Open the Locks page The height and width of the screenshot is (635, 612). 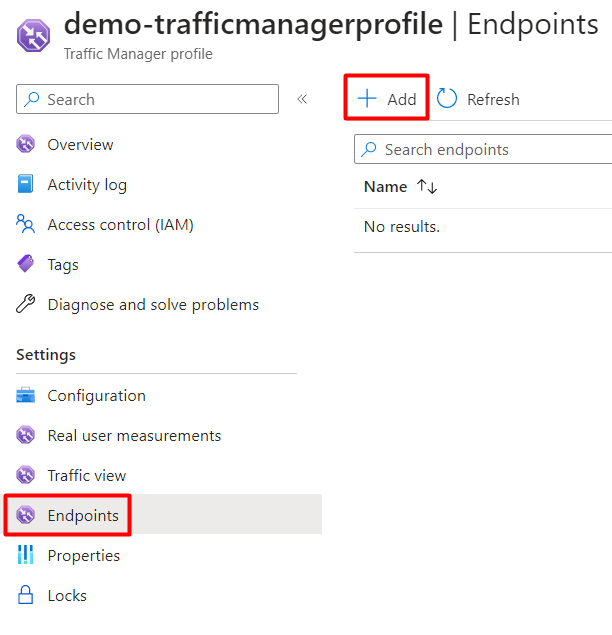coord(67,596)
